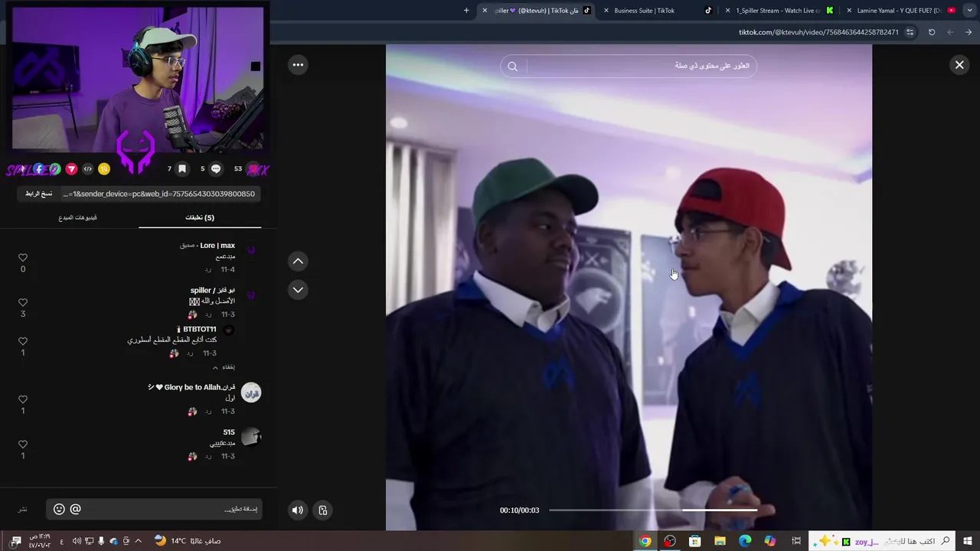Show hidden system tray icons chevron

138,541
